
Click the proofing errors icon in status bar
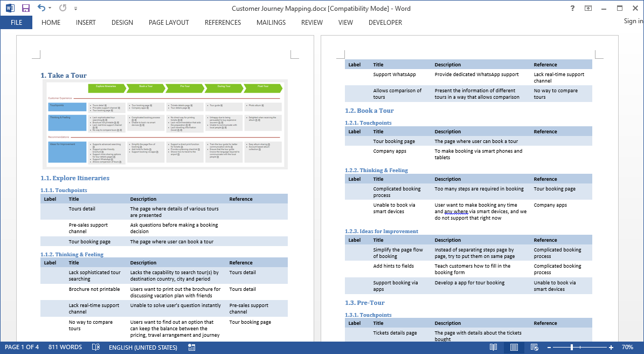coord(95,348)
